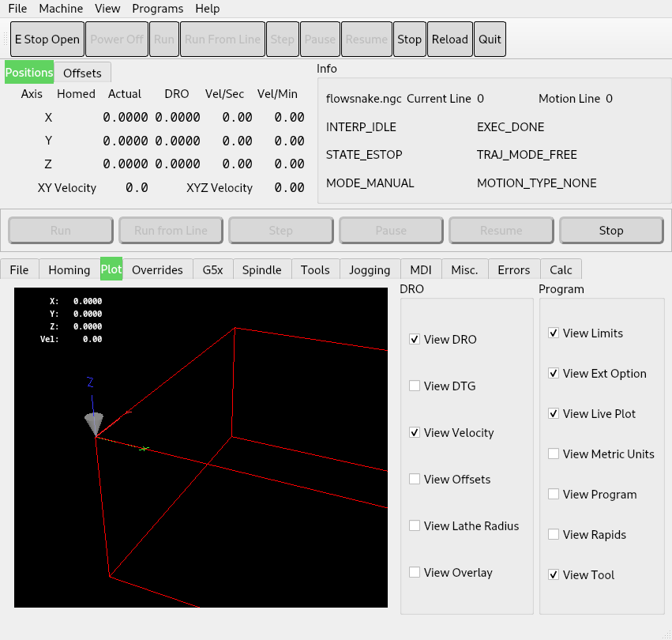Select the Plot tab

(x=111, y=269)
